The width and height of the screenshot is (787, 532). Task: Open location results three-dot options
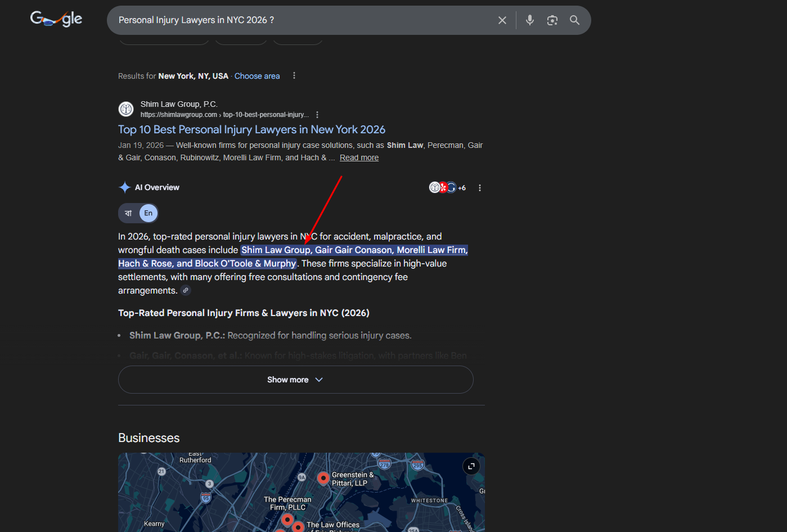[294, 76]
